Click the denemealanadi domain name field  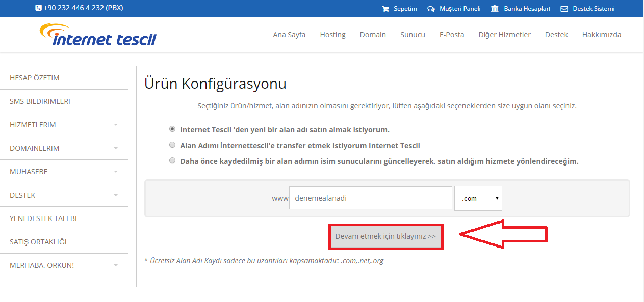(x=371, y=198)
